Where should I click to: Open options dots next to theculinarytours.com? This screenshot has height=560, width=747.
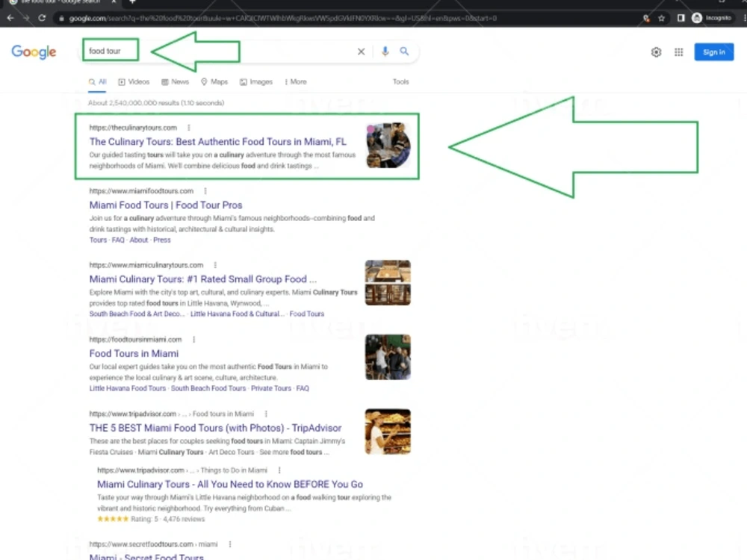tap(189, 128)
